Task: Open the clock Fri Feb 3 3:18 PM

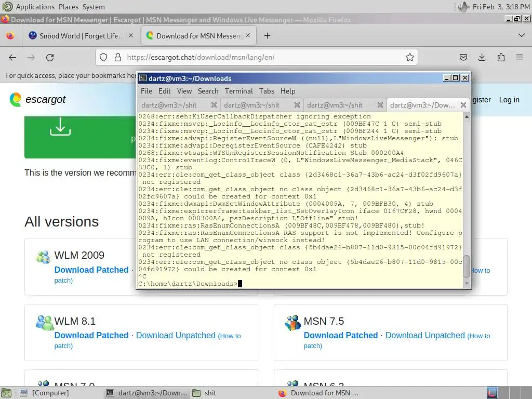Action: click(x=501, y=7)
